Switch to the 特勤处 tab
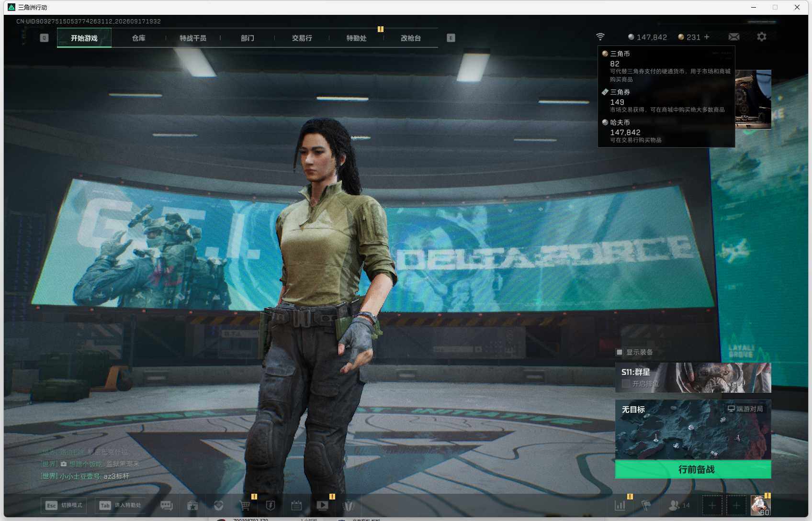Viewport: 812px width, 521px height. click(x=357, y=38)
